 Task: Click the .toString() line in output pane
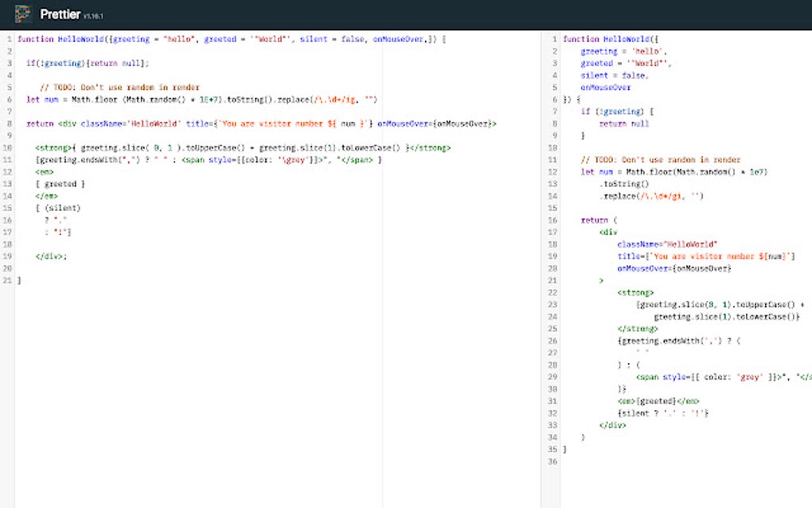pyautogui.click(x=626, y=184)
